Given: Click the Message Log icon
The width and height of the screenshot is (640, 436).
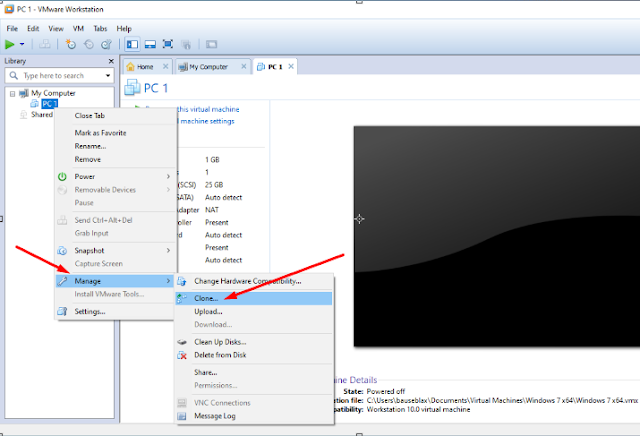Looking at the screenshot, I should tap(182, 416).
